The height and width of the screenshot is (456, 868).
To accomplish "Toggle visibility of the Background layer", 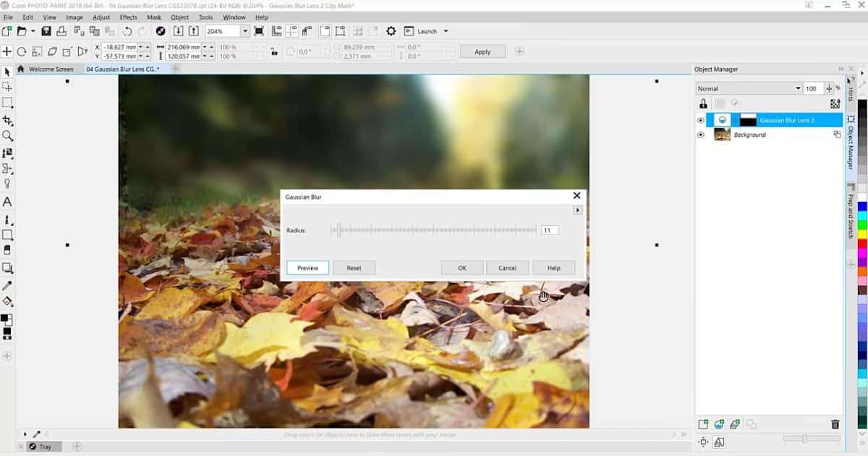I will pos(700,135).
